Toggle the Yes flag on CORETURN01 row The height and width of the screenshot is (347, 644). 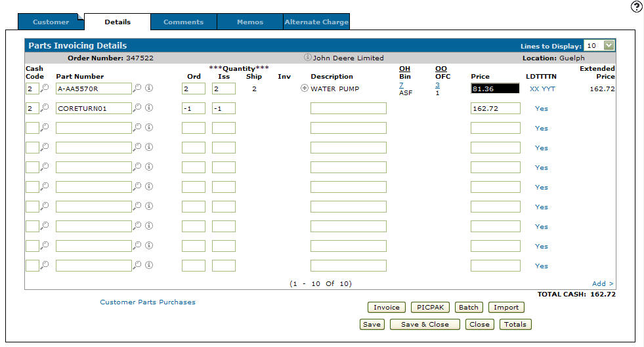pos(541,108)
